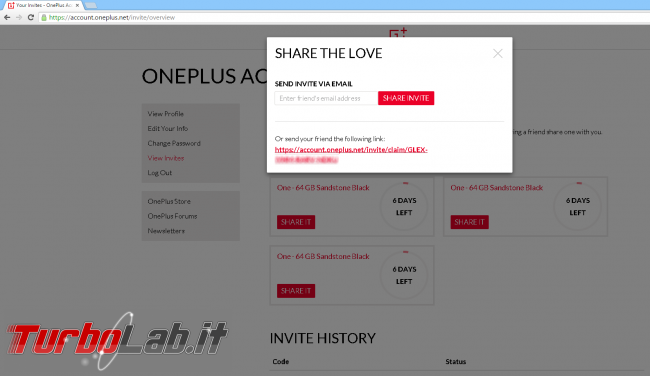Viewport: 650px width, 376px height.
Task: Click bottom card's One 64 GB Sandstone Black title
Action: pyautogui.click(x=323, y=257)
